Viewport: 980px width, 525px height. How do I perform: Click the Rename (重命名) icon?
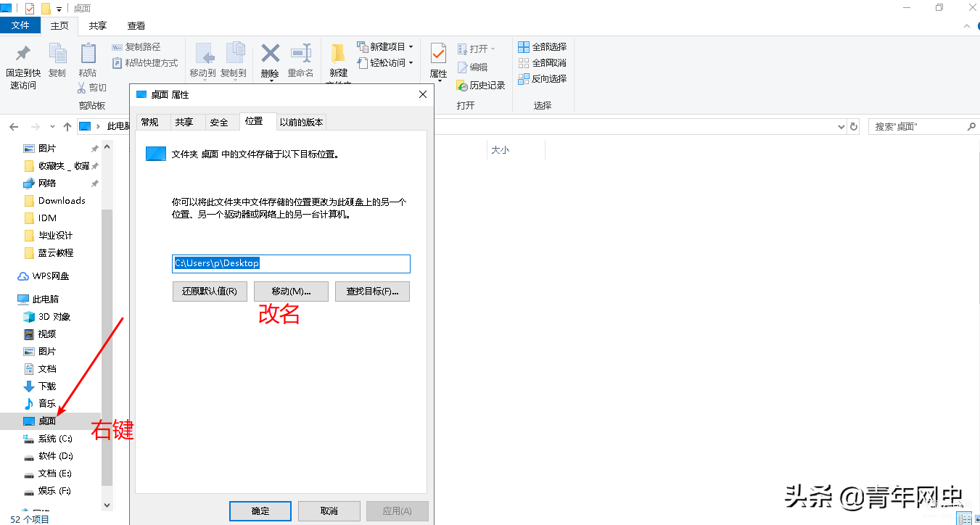[300, 53]
